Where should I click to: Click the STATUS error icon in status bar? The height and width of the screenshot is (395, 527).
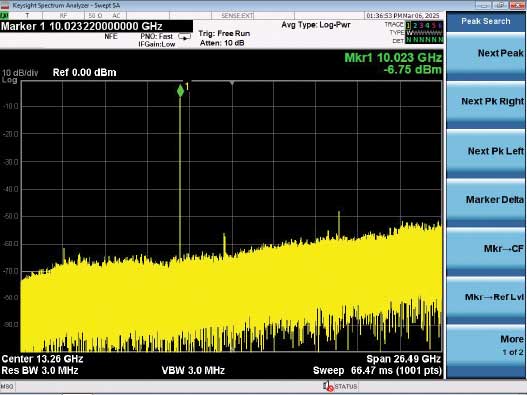(328, 386)
